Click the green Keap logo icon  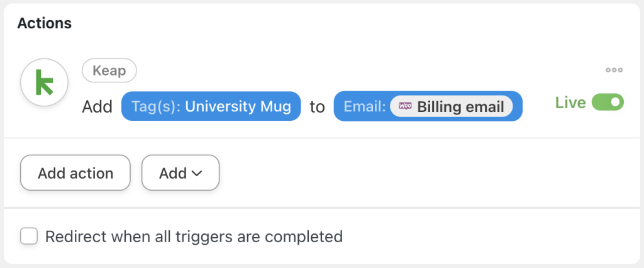44,83
